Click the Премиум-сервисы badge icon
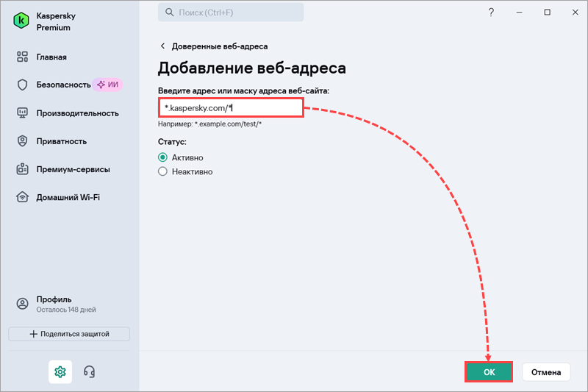 [22, 169]
